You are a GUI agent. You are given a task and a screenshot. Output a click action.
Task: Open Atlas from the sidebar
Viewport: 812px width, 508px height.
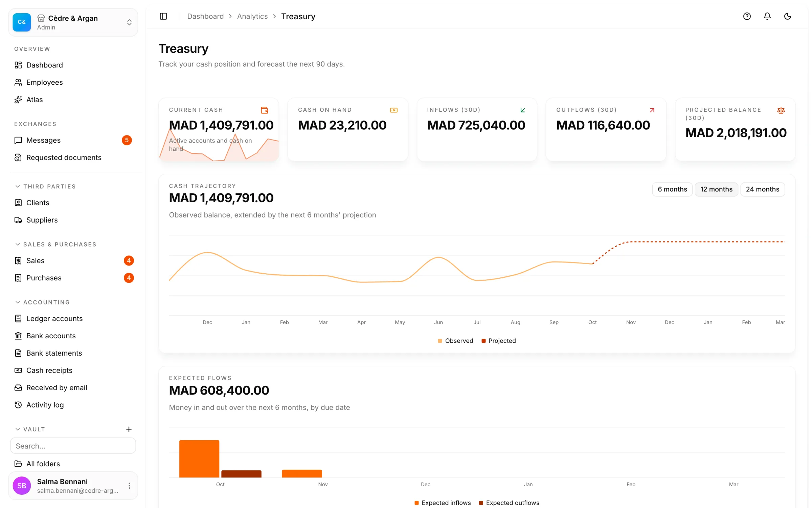click(x=73, y=100)
